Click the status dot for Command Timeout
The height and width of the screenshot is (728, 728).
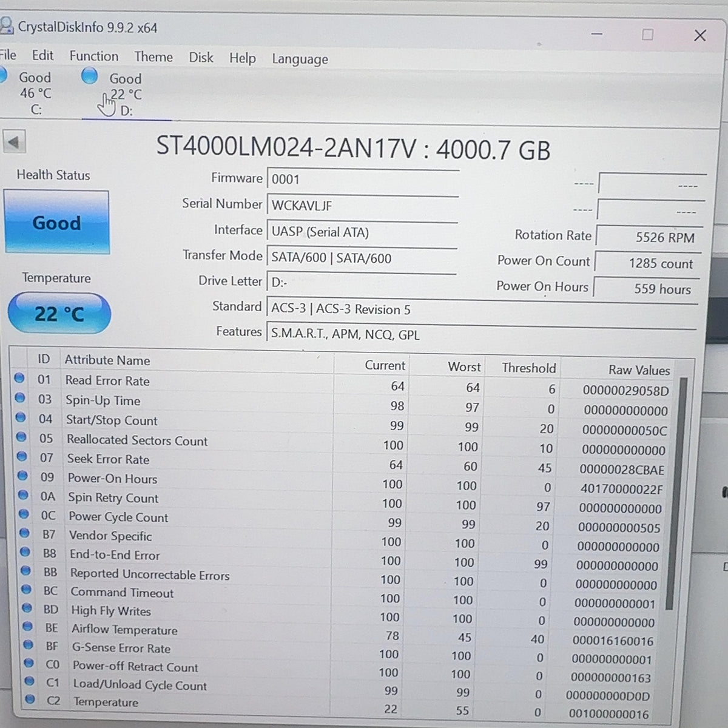pyautogui.click(x=26, y=589)
